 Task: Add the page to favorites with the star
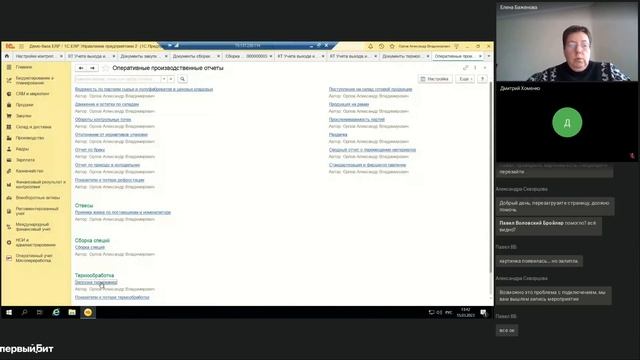[x=106, y=68]
